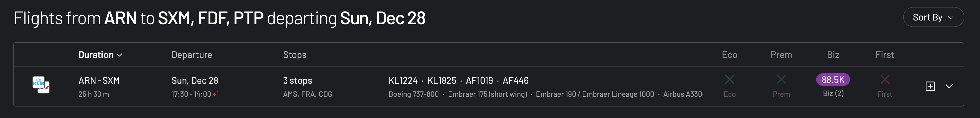Click the Biz column header
This screenshot has width=980, height=118.
(x=833, y=55)
